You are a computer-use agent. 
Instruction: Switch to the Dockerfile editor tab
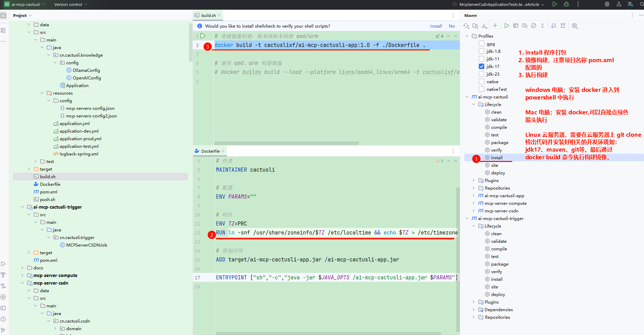coord(210,151)
